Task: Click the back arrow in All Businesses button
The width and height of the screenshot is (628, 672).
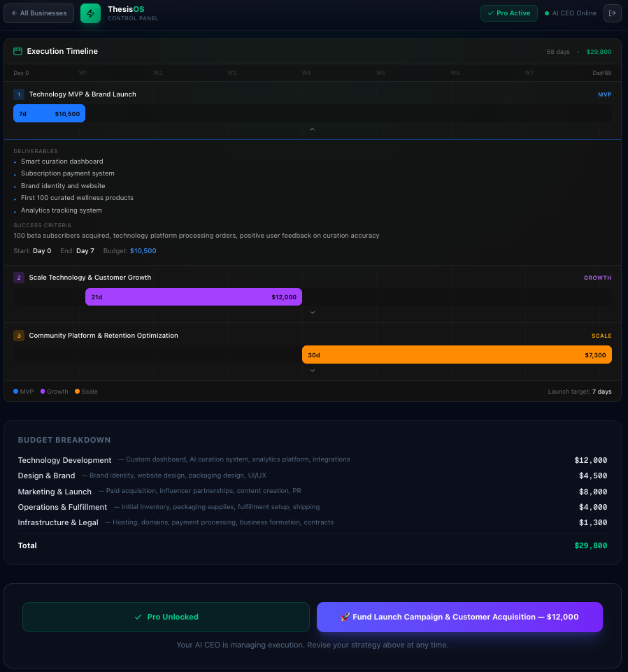Action: point(15,13)
